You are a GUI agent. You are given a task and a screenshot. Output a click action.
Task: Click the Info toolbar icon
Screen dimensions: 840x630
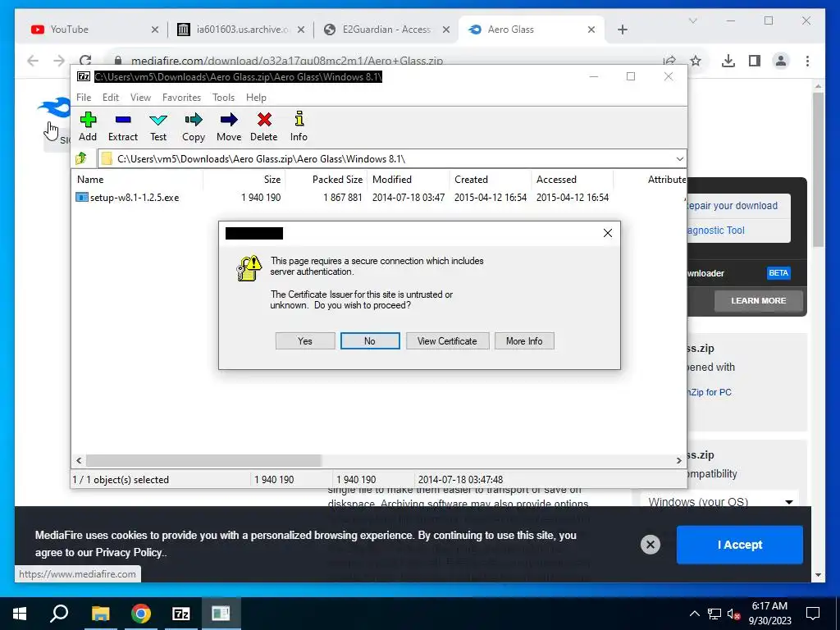[x=299, y=119]
